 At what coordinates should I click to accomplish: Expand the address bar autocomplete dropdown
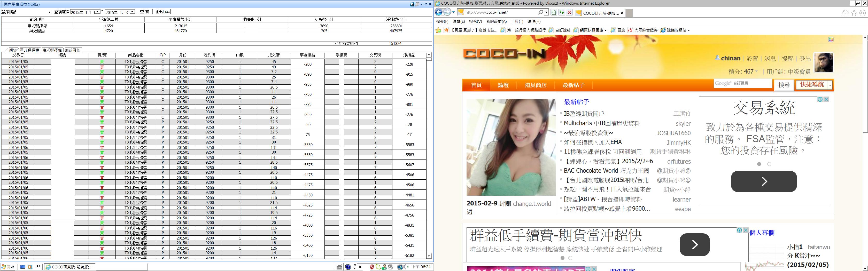point(546,12)
